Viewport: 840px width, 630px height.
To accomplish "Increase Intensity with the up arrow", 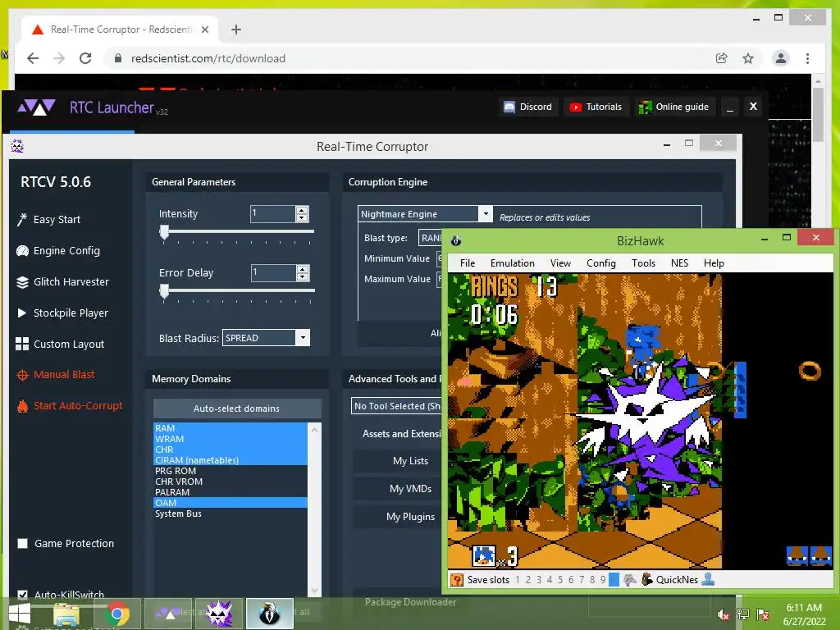I will [302, 211].
